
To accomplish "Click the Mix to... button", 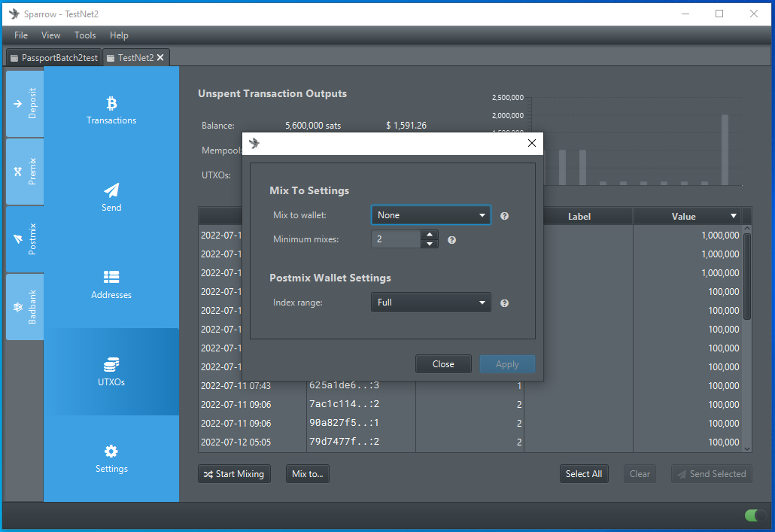I will click(x=308, y=473).
